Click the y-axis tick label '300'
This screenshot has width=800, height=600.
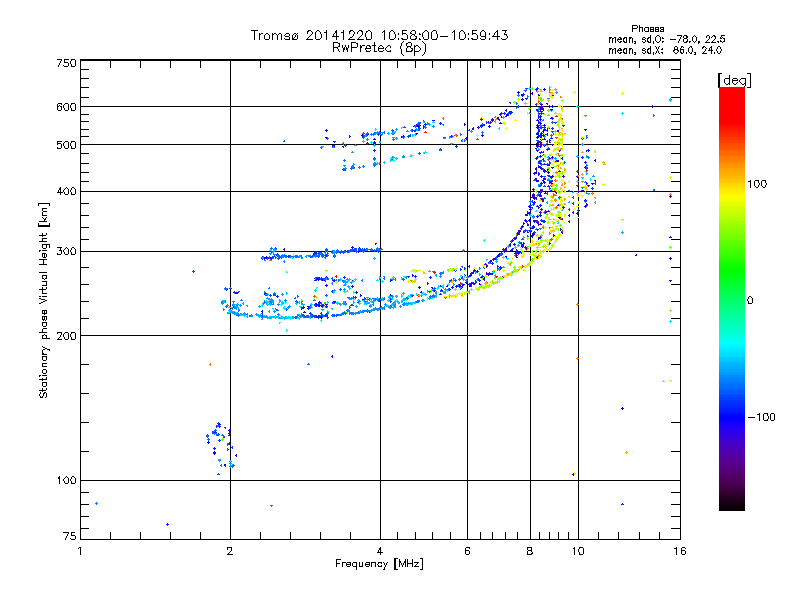(66, 251)
